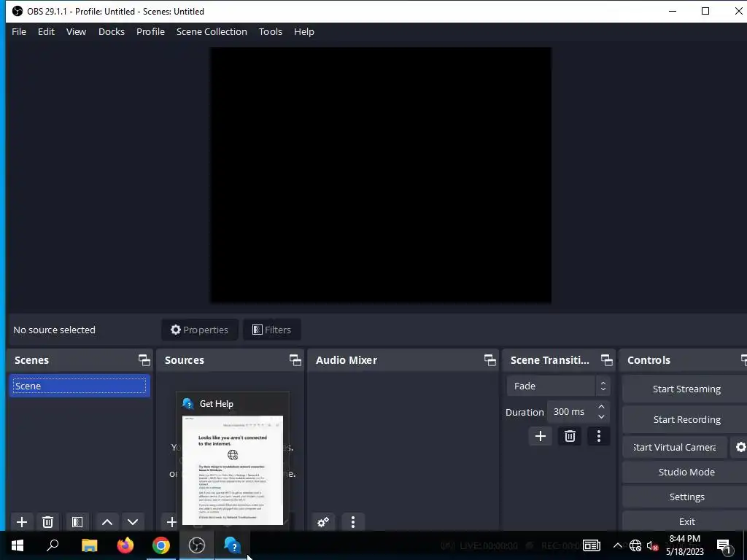Open the Profile menu
Screen dimensions: 747x560
(150, 32)
